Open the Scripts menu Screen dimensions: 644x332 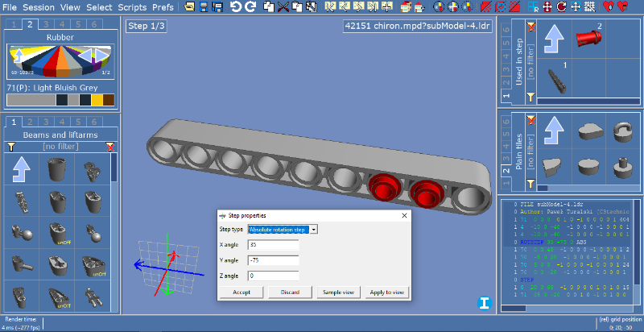click(x=132, y=6)
